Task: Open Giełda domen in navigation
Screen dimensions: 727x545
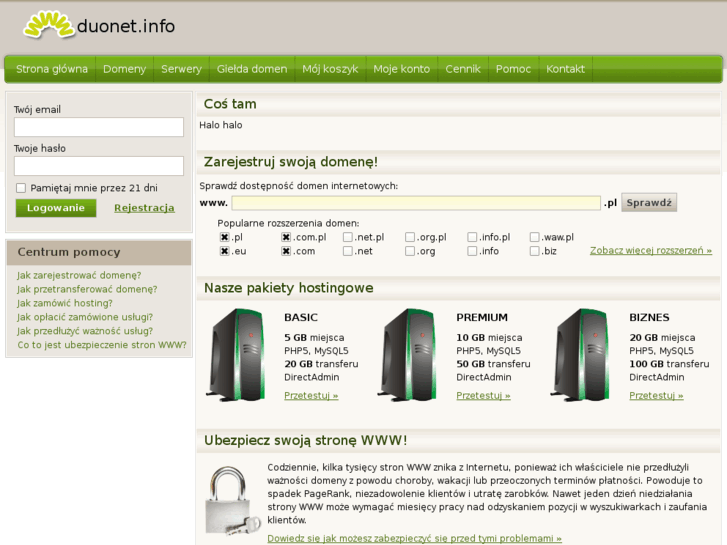Action: click(x=252, y=69)
